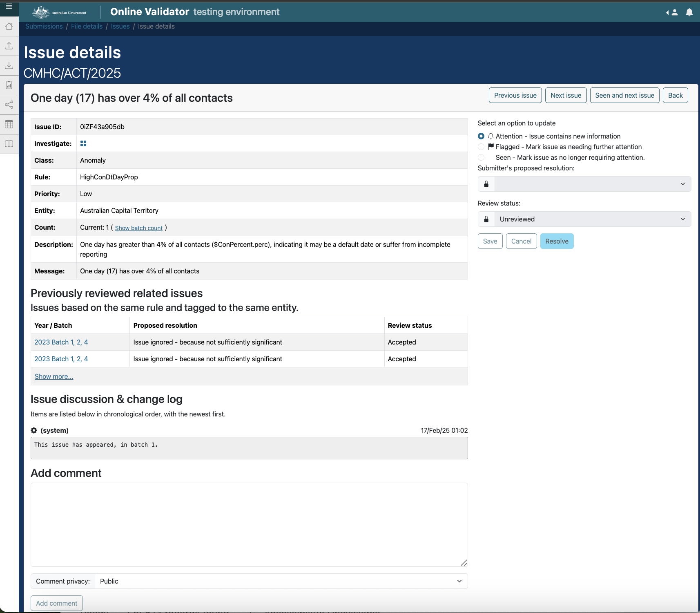Viewport: 700px width, 613px height.
Task: Open the book icon in the sidebar
Action: pyautogui.click(x=9, y=144)
